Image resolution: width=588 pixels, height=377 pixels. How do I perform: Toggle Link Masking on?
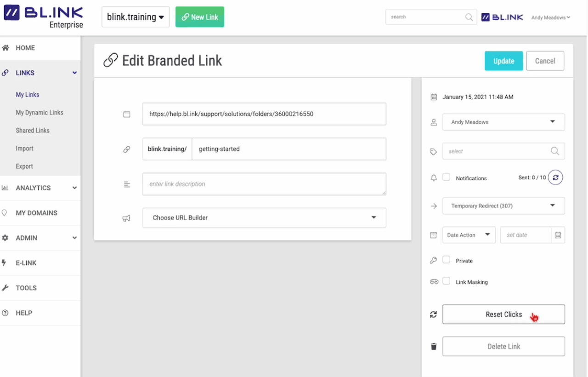pyautogui.click(x=446, y=281)
